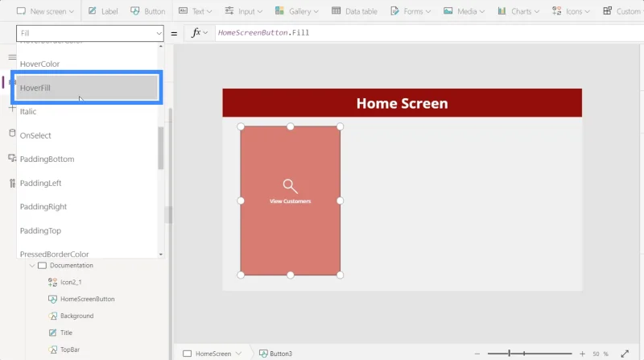Viewport: 644px width, 360px height.
Task: Open the Data sources sidebar icon
Action: click(x=12, y=133)
